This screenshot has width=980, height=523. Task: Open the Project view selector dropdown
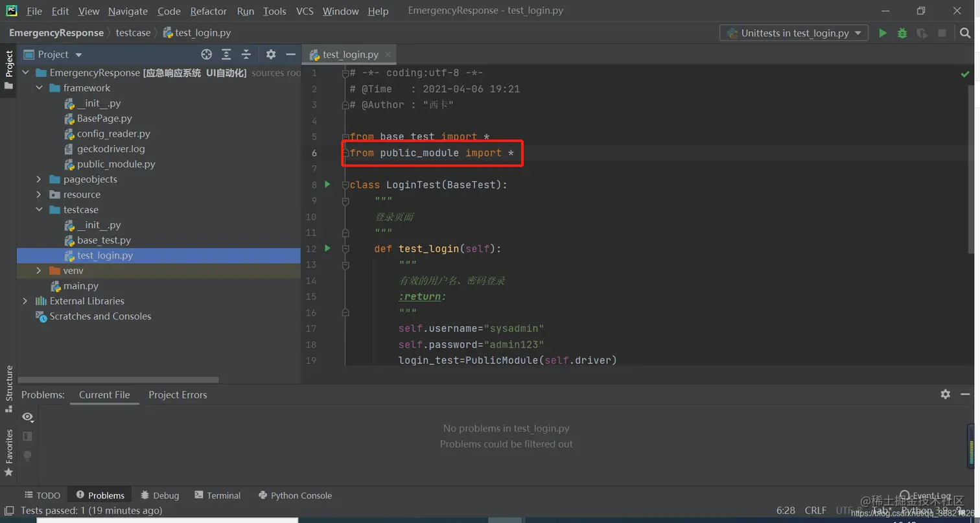[x=53, y=54]
